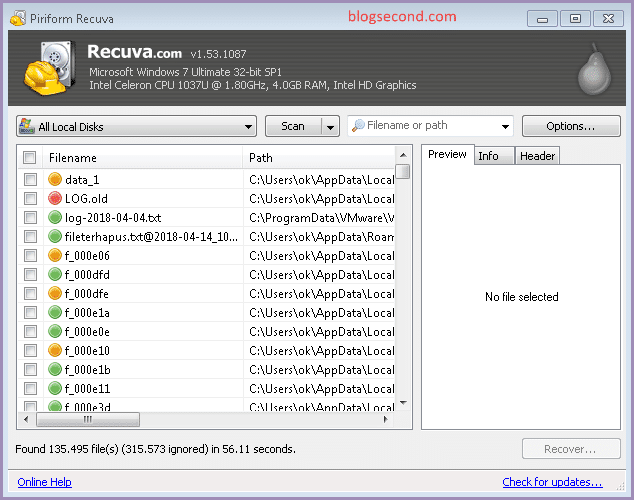
Task: Click the red status icon beside LOG.old
Action: pyautogui.click(x=55, y=198)
